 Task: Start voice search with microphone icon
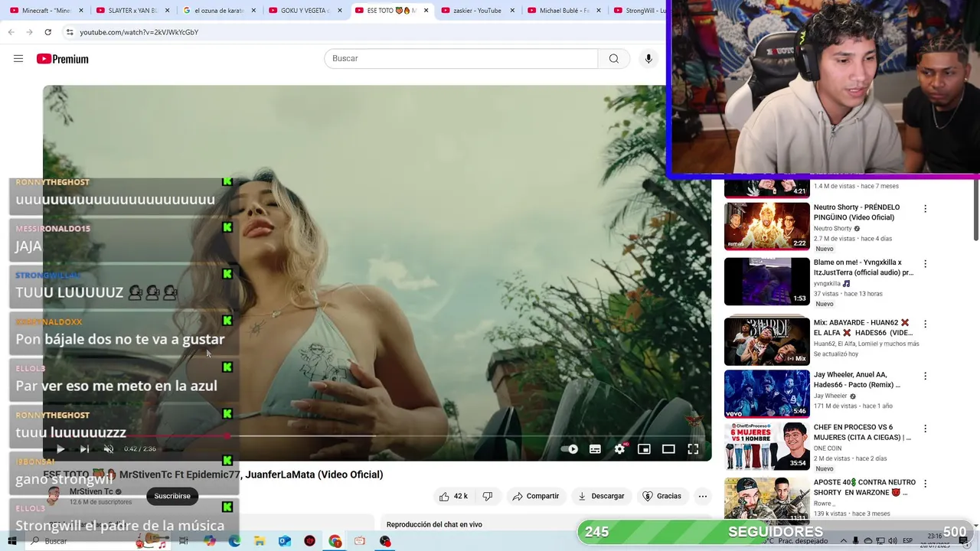(x=648, y=59)
